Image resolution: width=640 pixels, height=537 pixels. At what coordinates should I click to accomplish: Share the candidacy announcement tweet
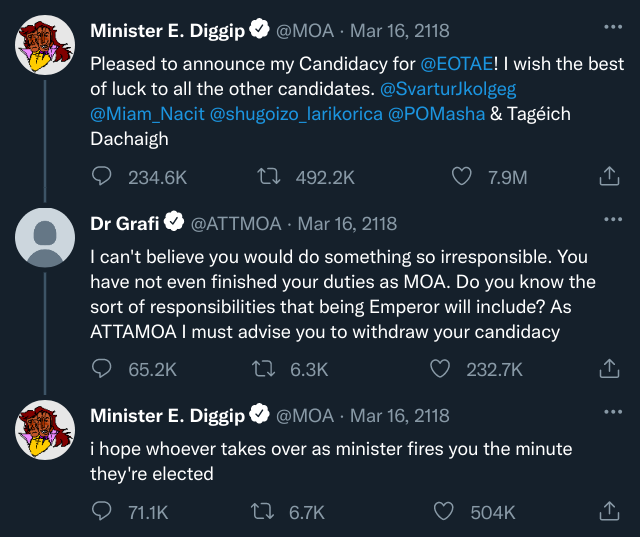[x=608, y=177]
